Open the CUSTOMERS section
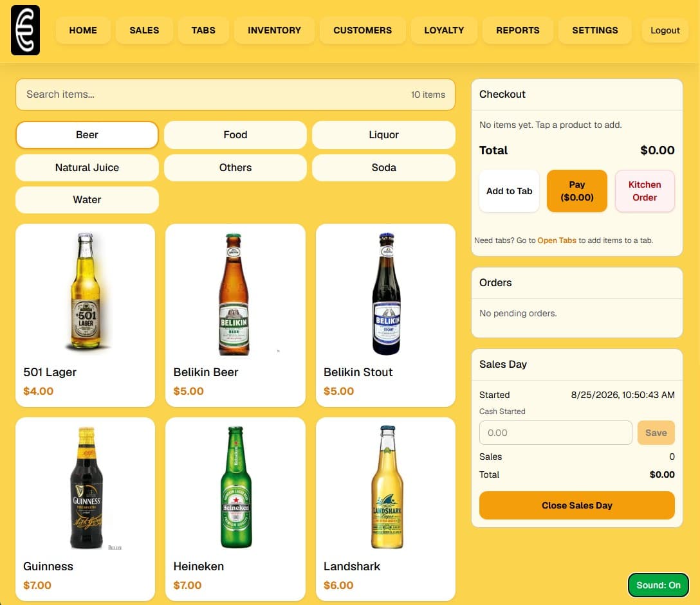Screen dimensions: 700x605 pos(362,30)
